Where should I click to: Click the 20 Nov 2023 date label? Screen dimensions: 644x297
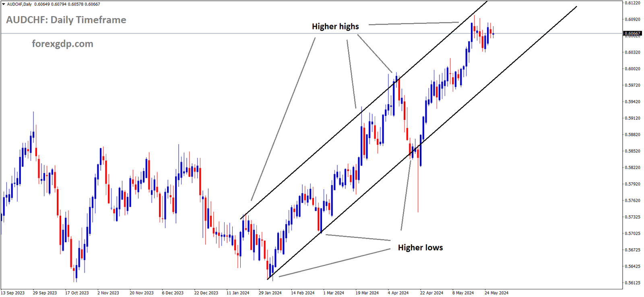click(142, 293)
